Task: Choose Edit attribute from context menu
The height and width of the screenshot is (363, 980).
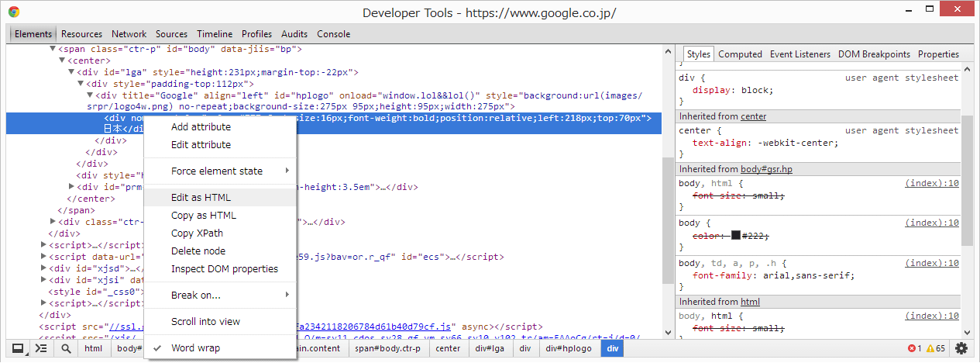Action: click(220, 144)
